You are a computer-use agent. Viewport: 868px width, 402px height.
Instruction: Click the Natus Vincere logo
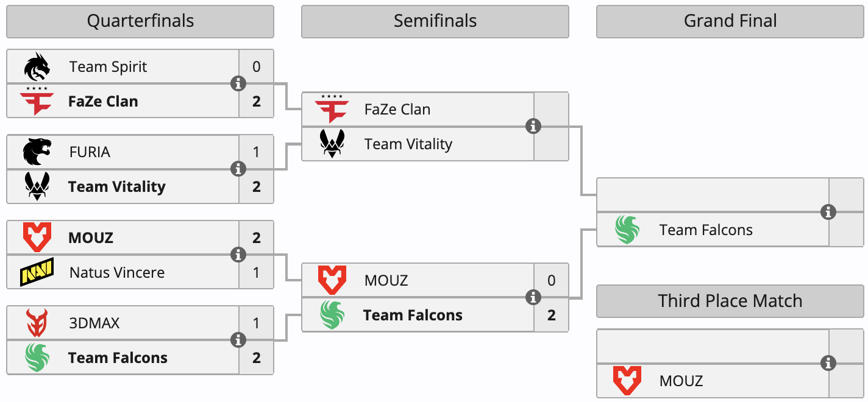tap(37, 272)
